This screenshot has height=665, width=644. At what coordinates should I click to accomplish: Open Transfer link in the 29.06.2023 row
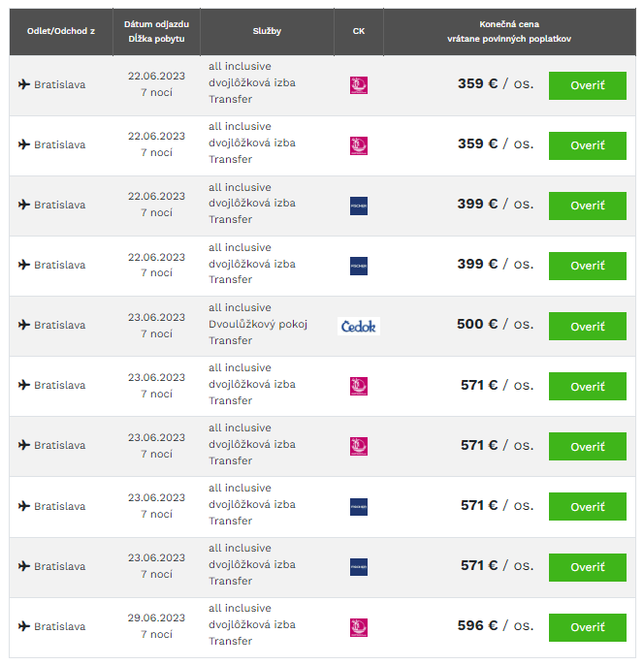(230, 641)
